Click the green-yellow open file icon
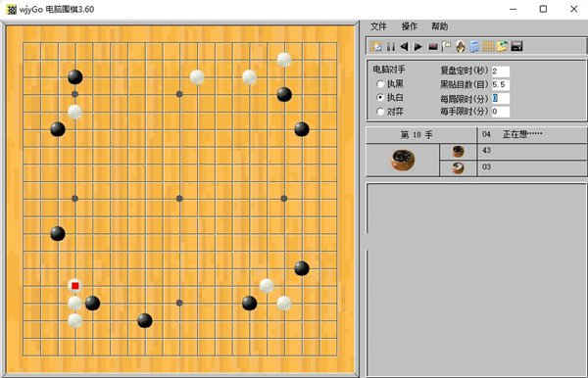Screen dimensions: 588x378 502,46
